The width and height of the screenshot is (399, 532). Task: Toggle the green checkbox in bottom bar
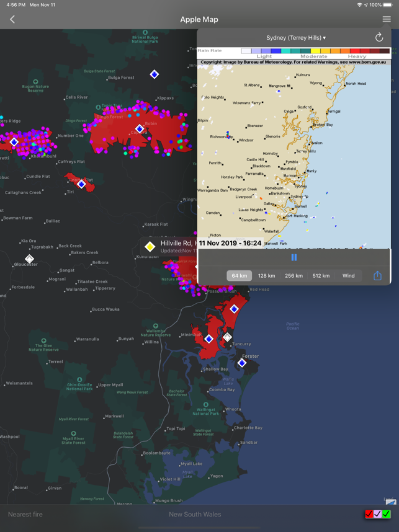387,514
